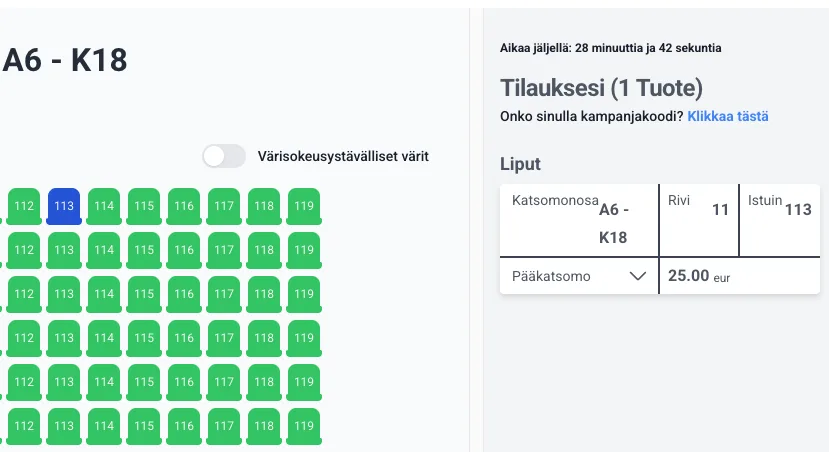
Task: Choose seat 117 in the fifth row
Action: point(223,382)
